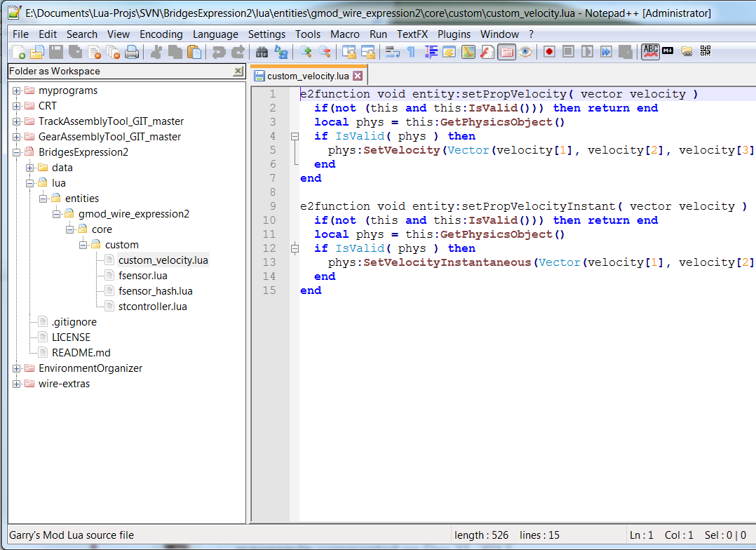The image size is (756, 550).
Task: Expand the wire-extras workspace folder
Action: [x=16, y=384]
